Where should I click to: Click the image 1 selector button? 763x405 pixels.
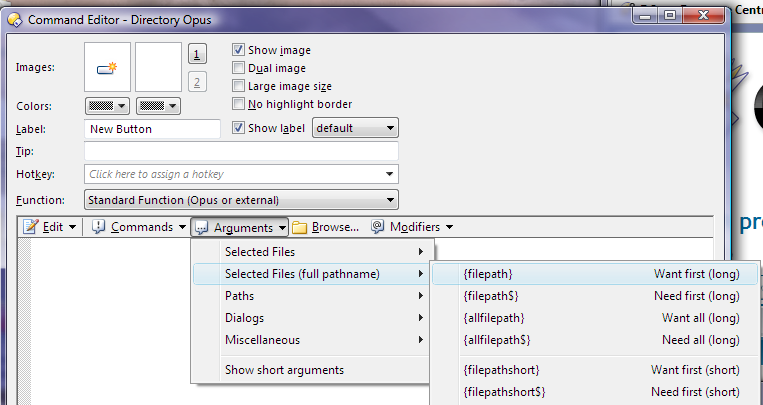coord(198,54)
